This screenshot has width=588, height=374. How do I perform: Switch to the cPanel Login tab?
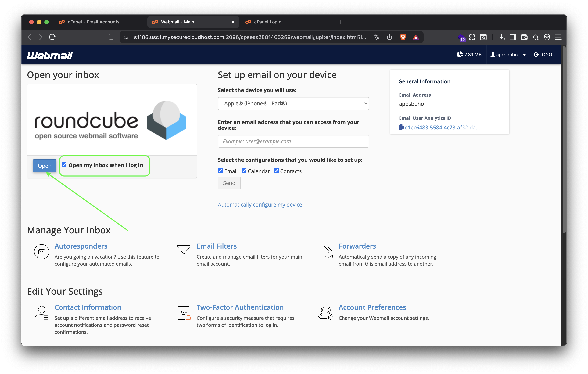268,22
